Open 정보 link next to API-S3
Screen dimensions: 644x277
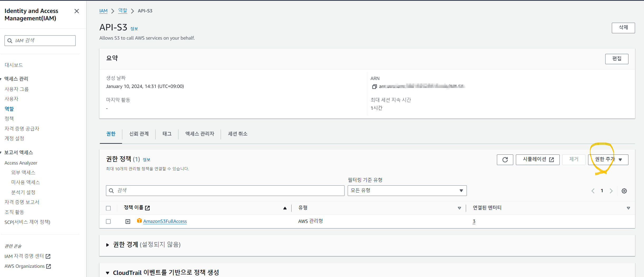(134, 29)
